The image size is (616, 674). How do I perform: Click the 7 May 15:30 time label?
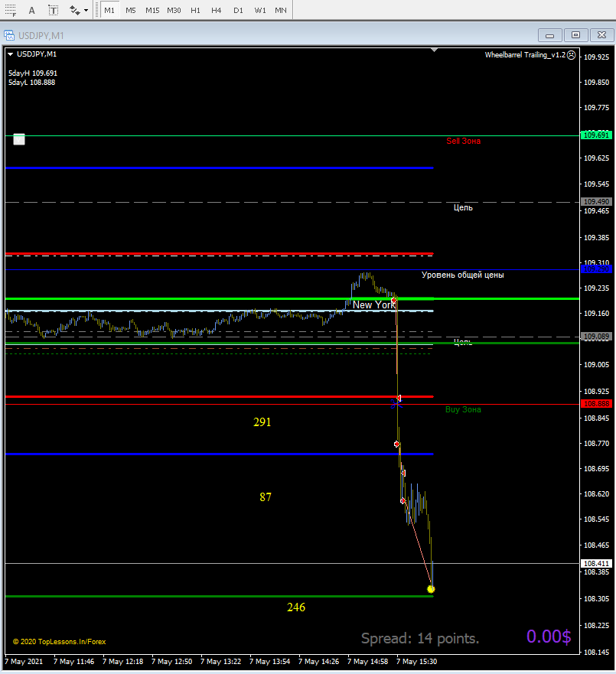pos(416,662)
